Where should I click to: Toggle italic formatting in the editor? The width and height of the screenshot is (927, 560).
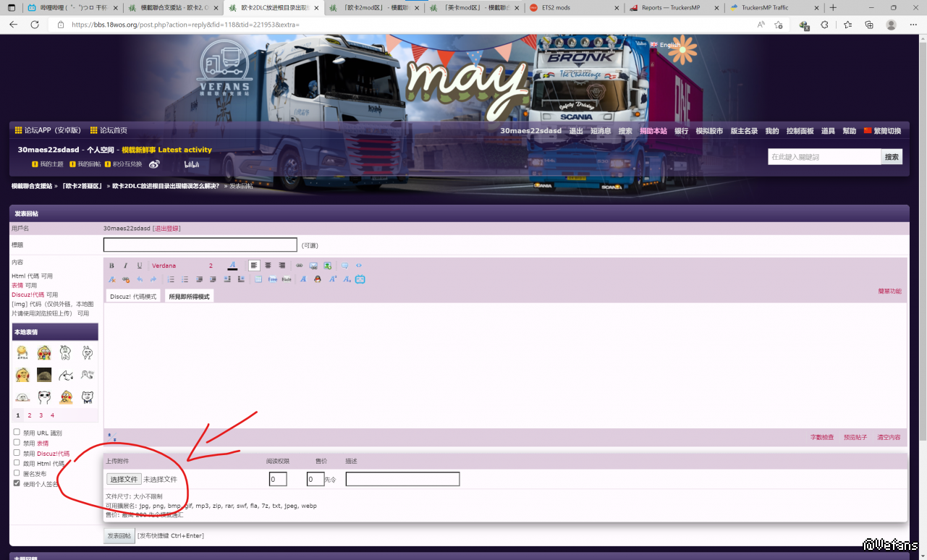click(x=125, y=266)
